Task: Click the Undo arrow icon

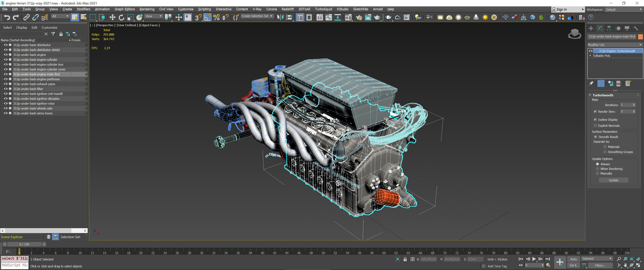Action: (7, 17)
